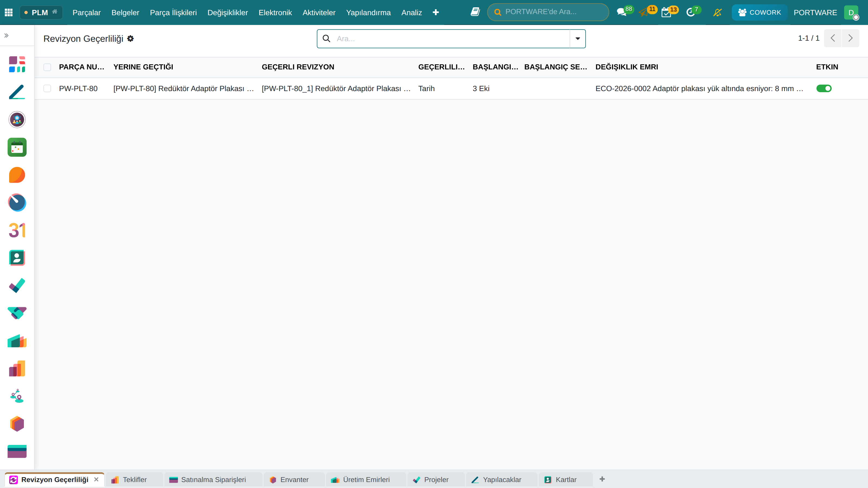Screen dimensions: 868x488
Task: Expand the sidebar with the double chevron
Action: 7,35
